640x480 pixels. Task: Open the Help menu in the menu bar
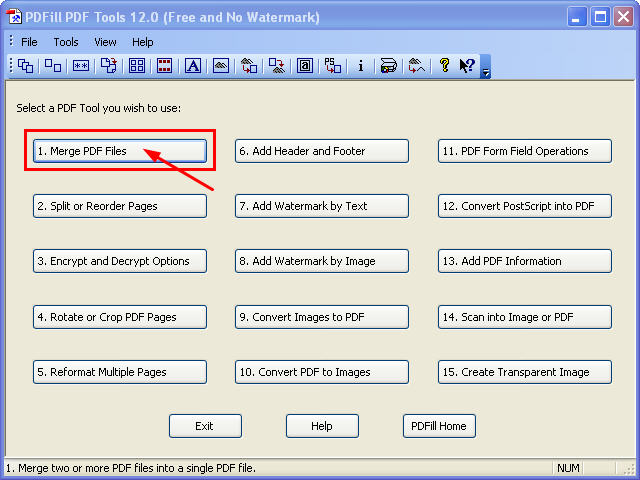point(142,42)
